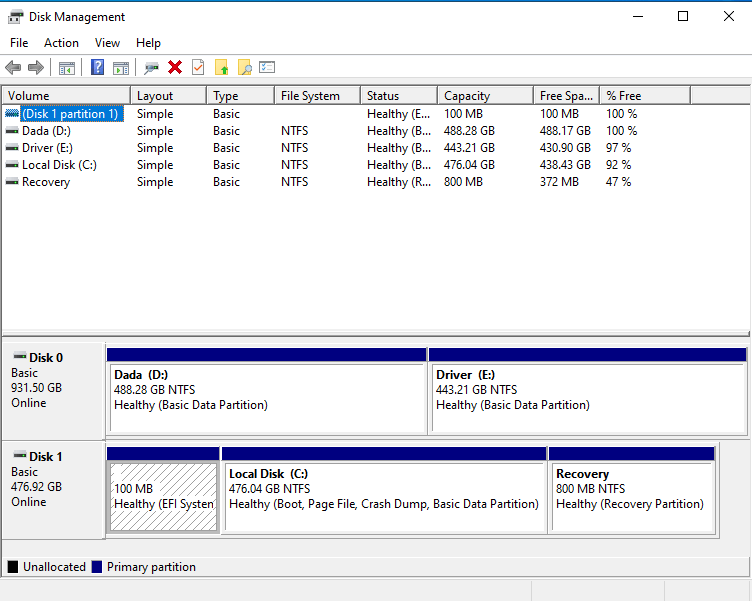Viewport: 752px width, 601px height.
Task: Click the Disk 1 drive icon
Action: coord(20,455)
